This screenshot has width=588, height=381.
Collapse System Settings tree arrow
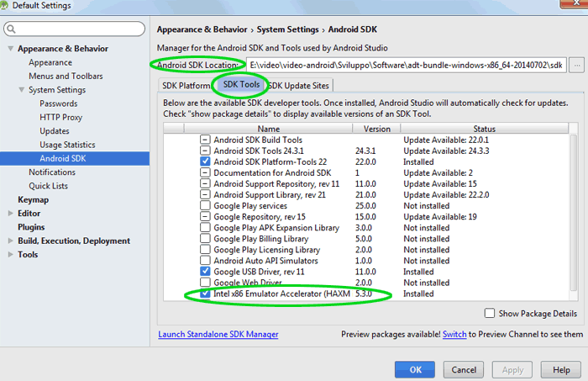[x=22, y=90]
